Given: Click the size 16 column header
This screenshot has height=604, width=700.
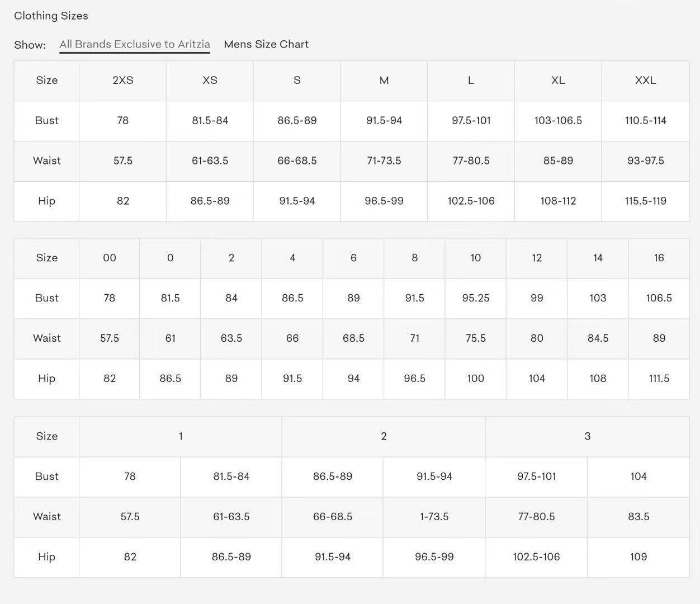Looking at the screenshot, I should pos(659,258).
